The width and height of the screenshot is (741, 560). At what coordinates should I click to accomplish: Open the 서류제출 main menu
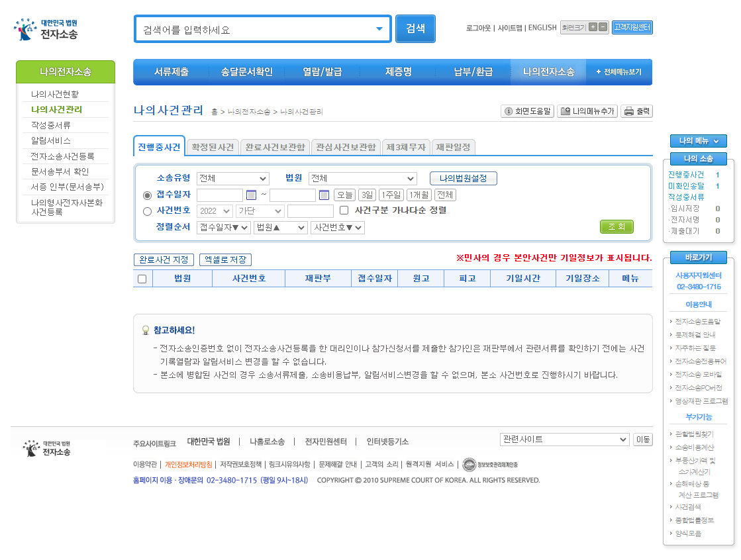click(171, 72)
